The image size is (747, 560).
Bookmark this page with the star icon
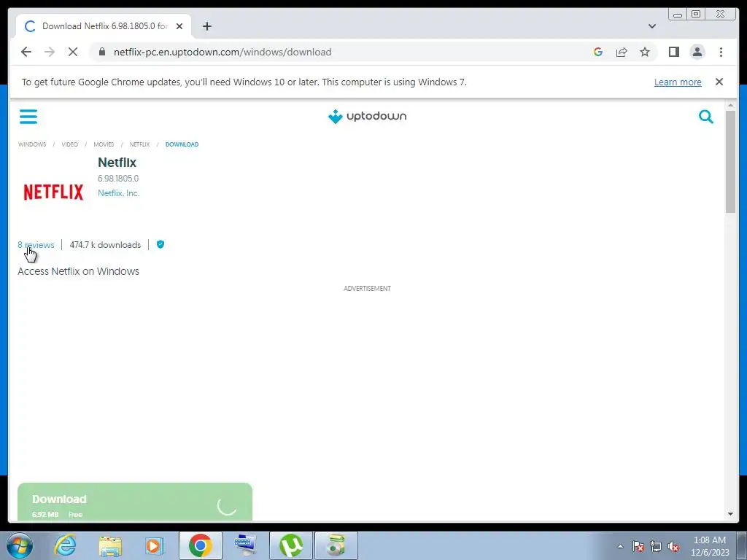(x=645, y=52)
